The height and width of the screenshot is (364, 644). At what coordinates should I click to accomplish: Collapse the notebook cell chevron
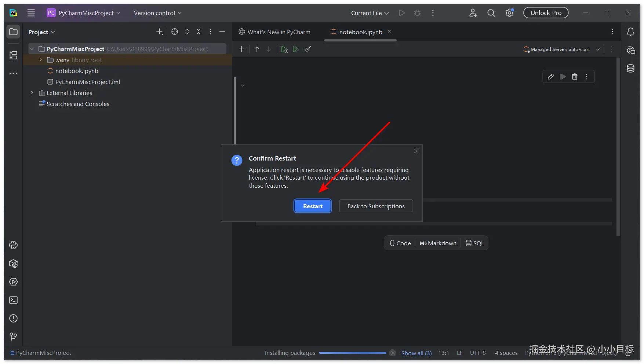[243, 86]
